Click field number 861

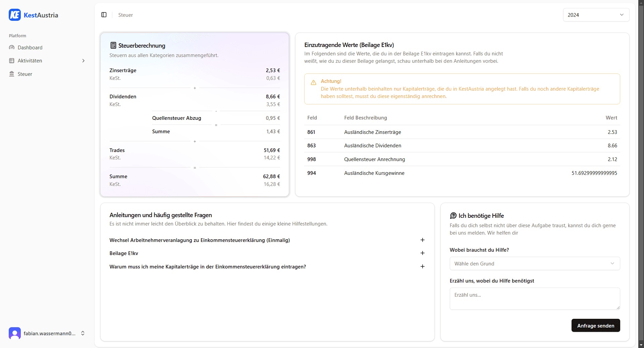311,132
